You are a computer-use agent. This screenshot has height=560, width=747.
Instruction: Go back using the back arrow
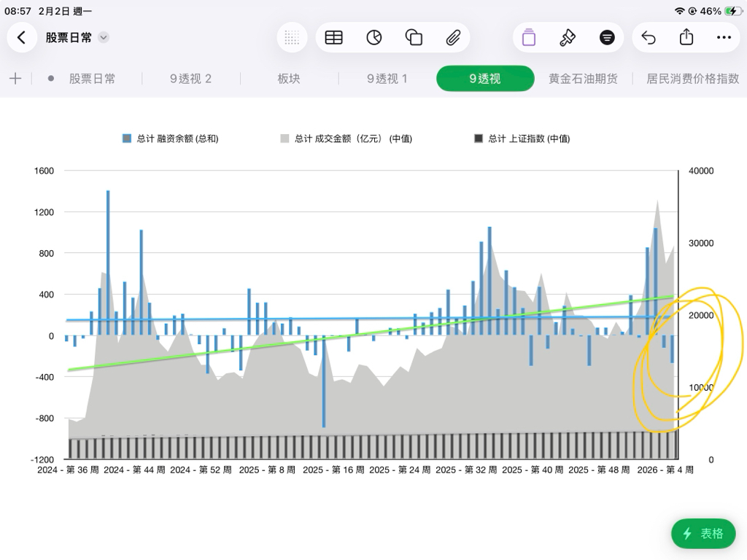pyautogui.click(x=22, y=38)
